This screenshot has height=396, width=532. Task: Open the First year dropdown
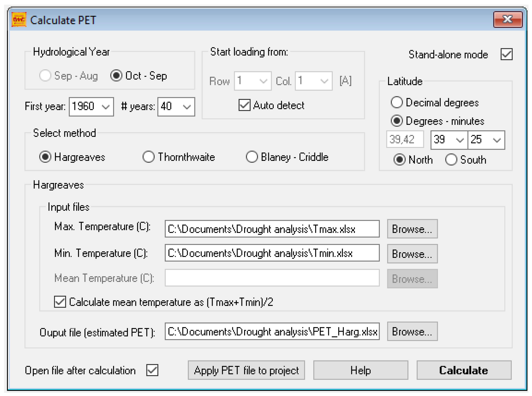point(105,107)
